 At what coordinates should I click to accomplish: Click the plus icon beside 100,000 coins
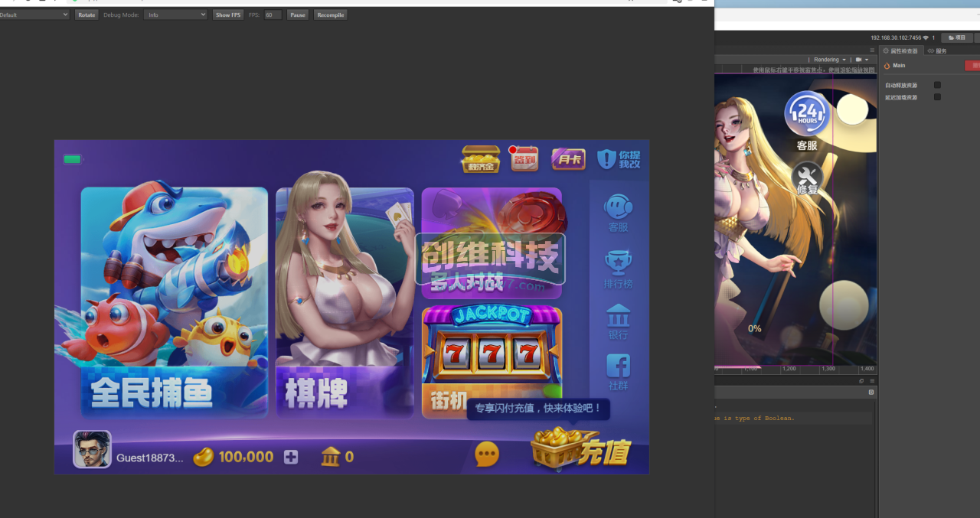point(291,457)
